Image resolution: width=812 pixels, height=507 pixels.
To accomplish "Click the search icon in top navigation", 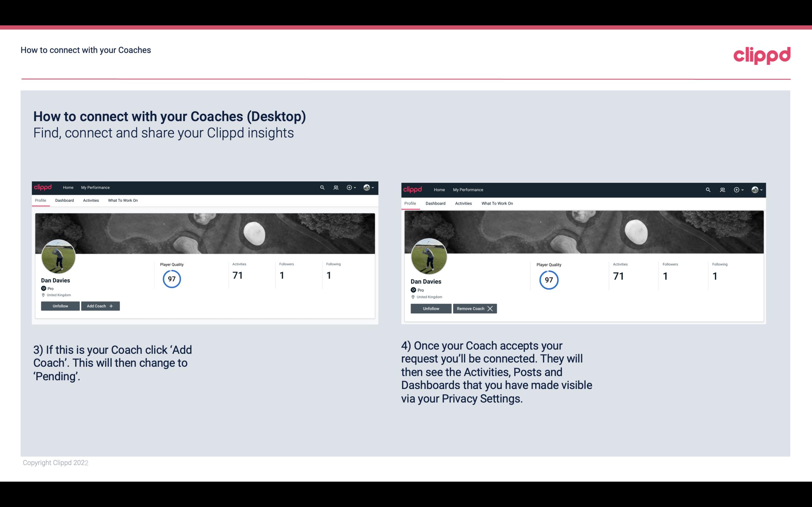I will [x=322, y=188].
